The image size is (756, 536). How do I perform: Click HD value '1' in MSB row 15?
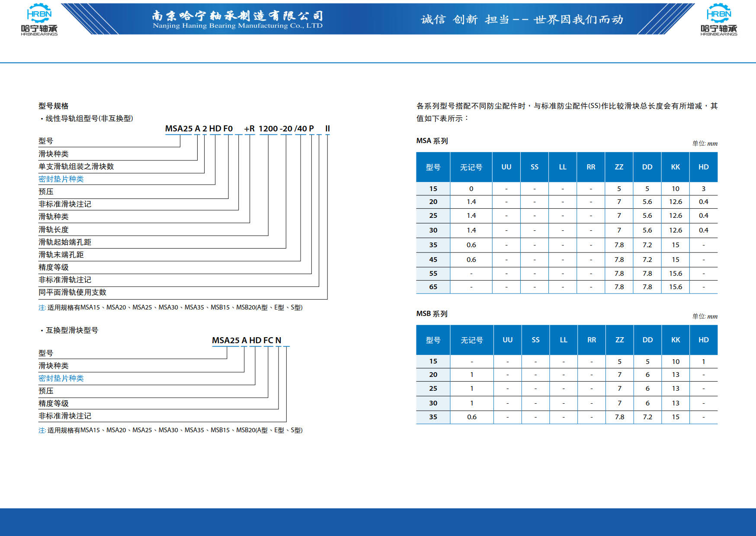[x=704, y=361]
